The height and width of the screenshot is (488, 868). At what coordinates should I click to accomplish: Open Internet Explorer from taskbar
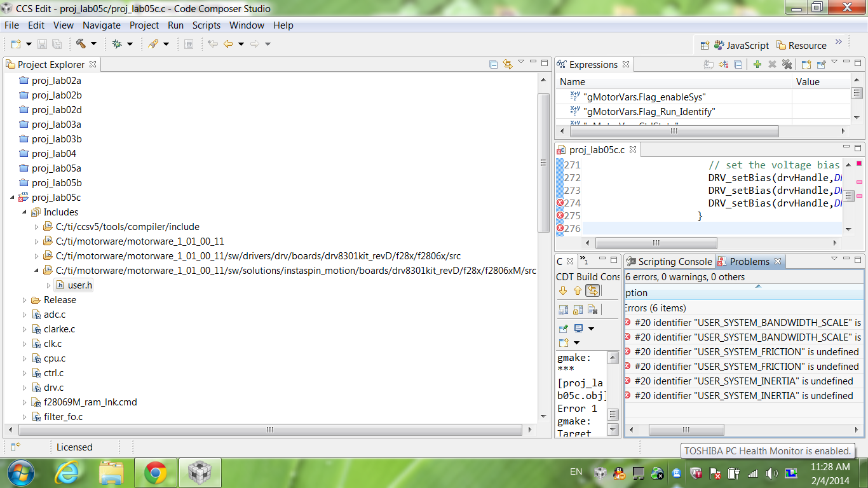coord(67,473)
